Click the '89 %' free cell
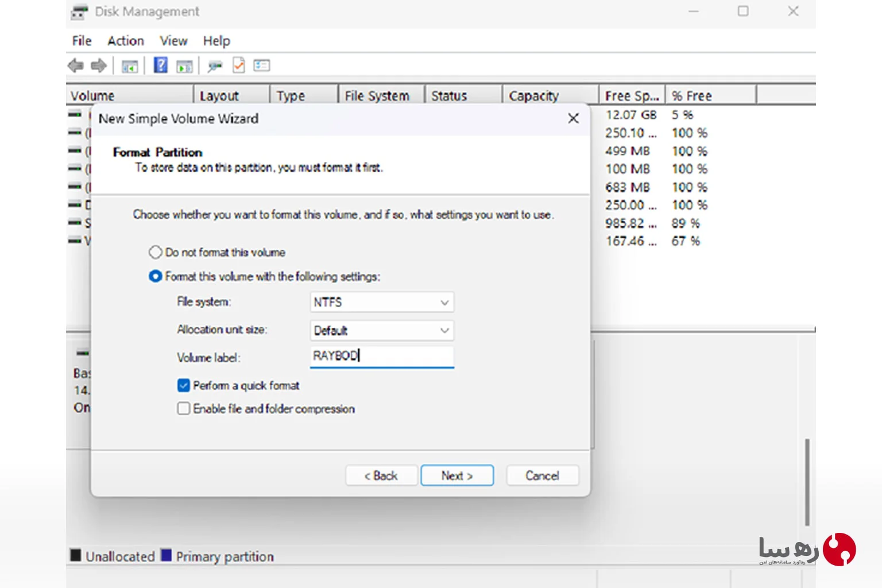882x588 pixels. click(x=686, y=223)
